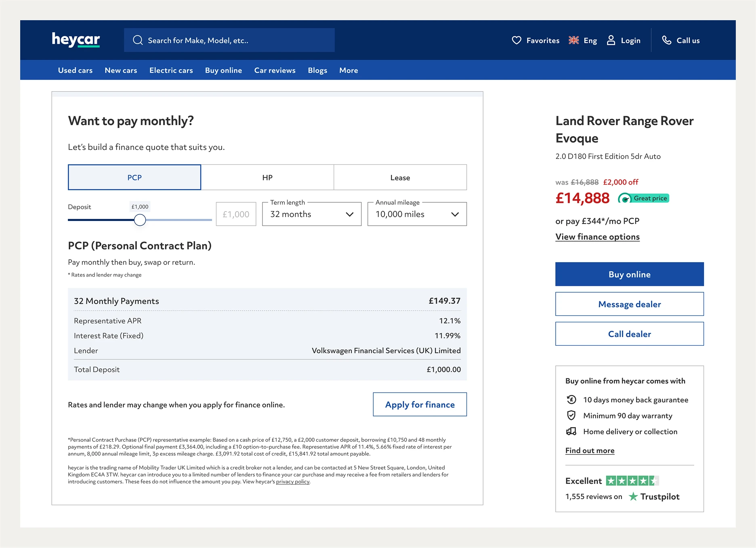Click Apply for finance button
This screenshot has width=756, height=548.
tap(420, 404)
